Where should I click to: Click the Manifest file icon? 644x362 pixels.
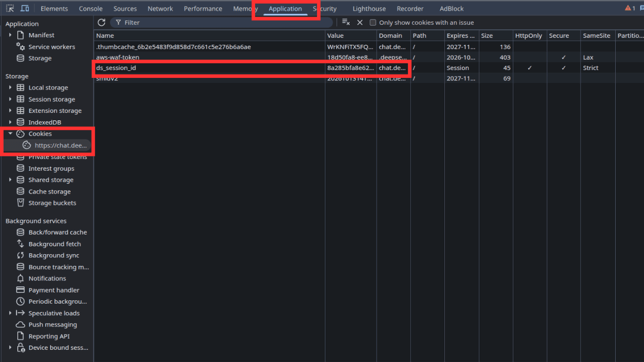(21, 35)
